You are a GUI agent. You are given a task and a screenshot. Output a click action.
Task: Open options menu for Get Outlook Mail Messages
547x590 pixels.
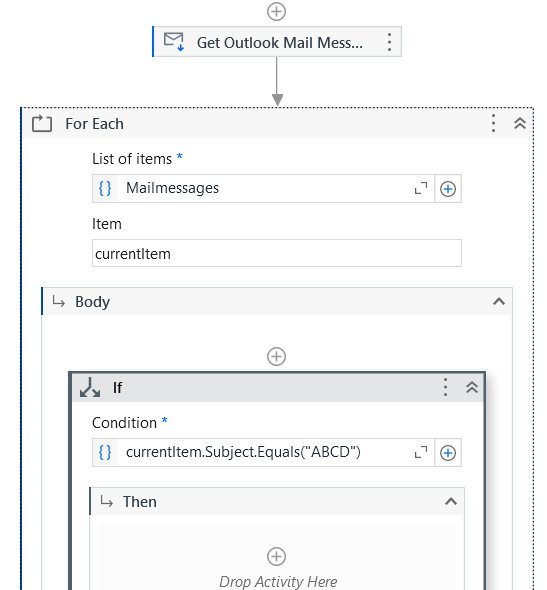coord(389,42)
